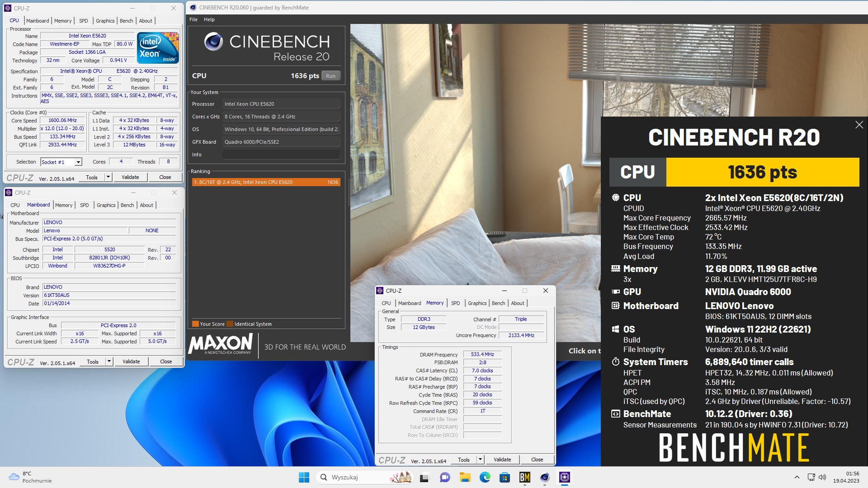Open Task View from the taskbar
868x488 pixels.
[424, 477]
